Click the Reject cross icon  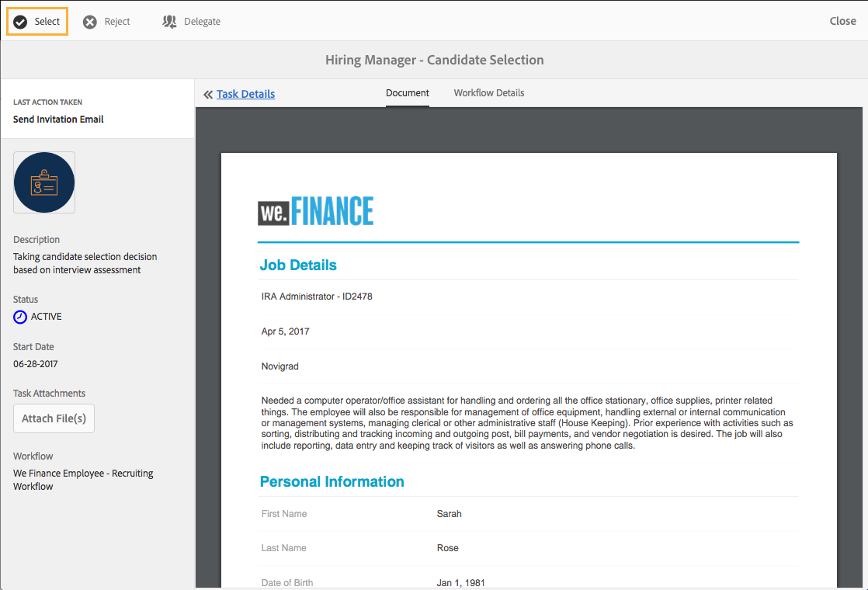pyautogui.click(x=90, y=22)
